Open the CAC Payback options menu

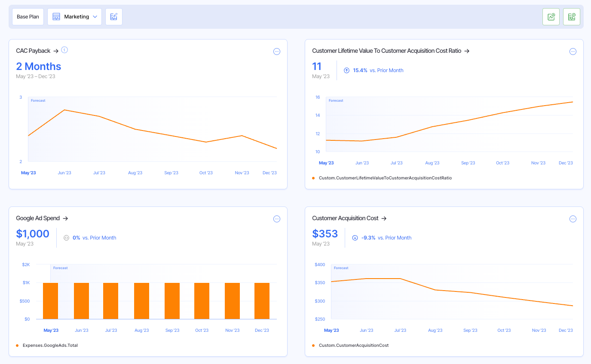pos(277,51)
